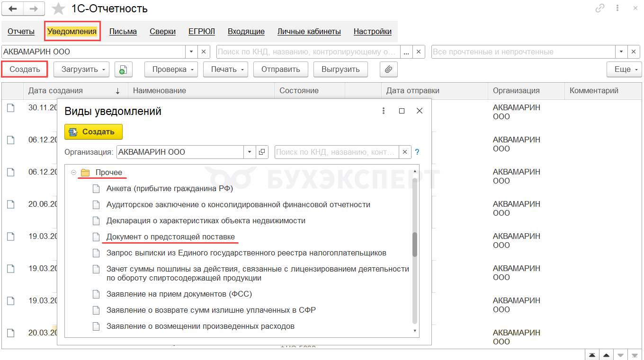Select 'Декларация о характеристиках объекта недвижимости'
The height and width of the screenshot is (360, 644).
[x=206, y=220]
